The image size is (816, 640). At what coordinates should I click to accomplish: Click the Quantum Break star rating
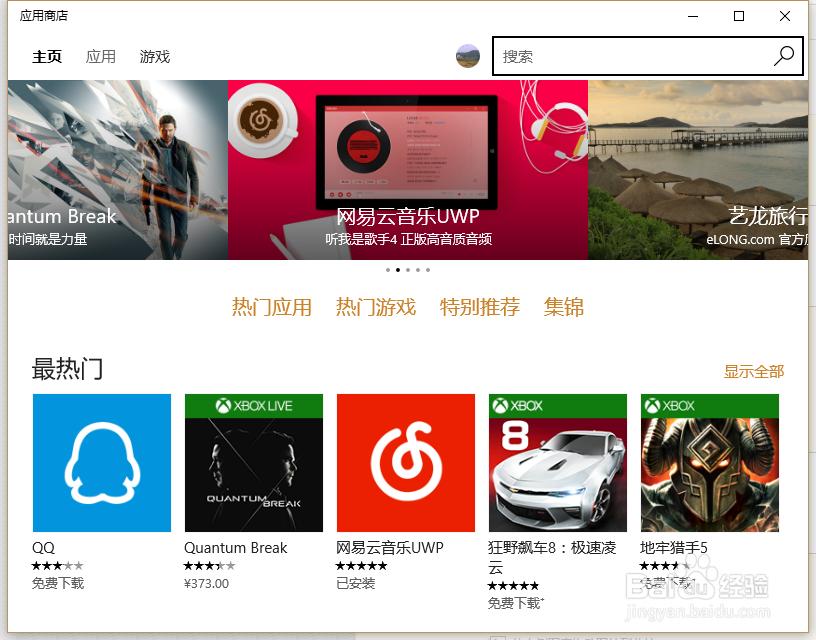209,566
